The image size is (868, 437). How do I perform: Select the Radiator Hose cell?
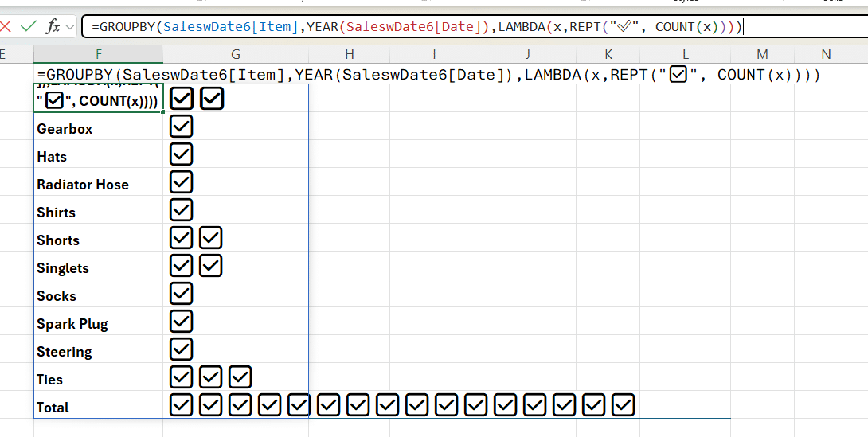click(x=83, y=185)
